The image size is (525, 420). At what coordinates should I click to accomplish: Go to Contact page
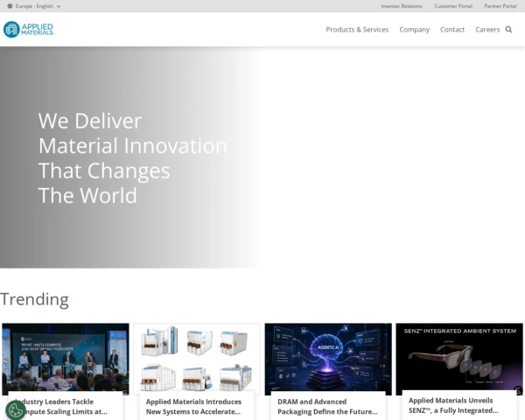coord(452,30)
